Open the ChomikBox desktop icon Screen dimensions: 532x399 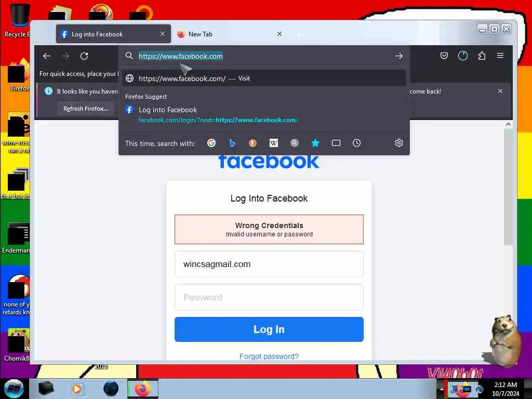click(17, 344)
